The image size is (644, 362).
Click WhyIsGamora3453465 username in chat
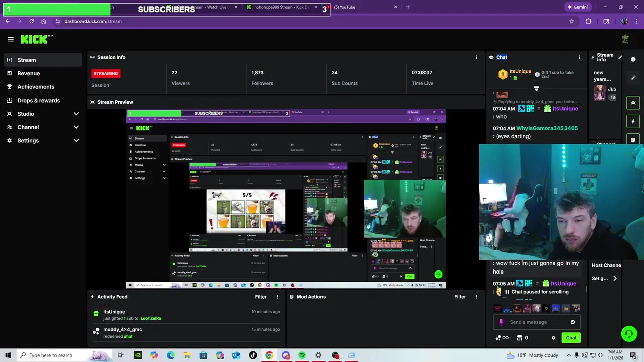(x=547, y=128)
